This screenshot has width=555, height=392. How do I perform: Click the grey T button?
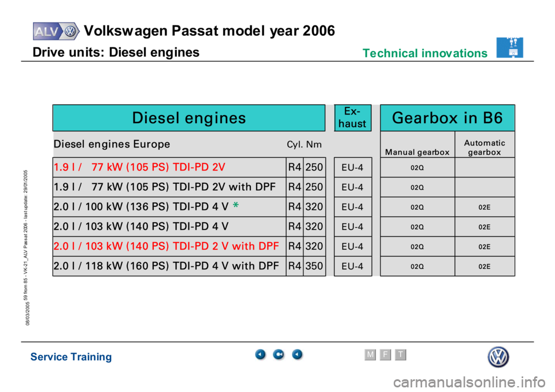tap(400, 354)
